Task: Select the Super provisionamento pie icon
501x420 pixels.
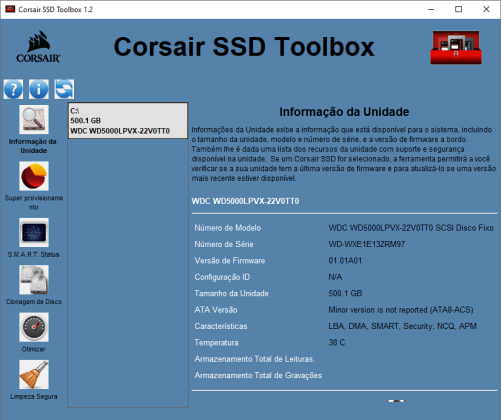Action: (34, 176)
